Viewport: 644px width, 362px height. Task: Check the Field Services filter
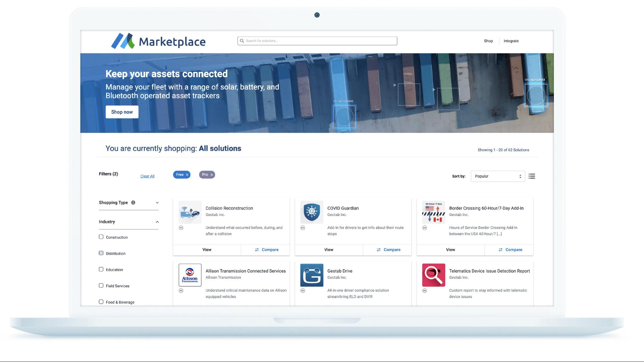(x=101, y=285)
